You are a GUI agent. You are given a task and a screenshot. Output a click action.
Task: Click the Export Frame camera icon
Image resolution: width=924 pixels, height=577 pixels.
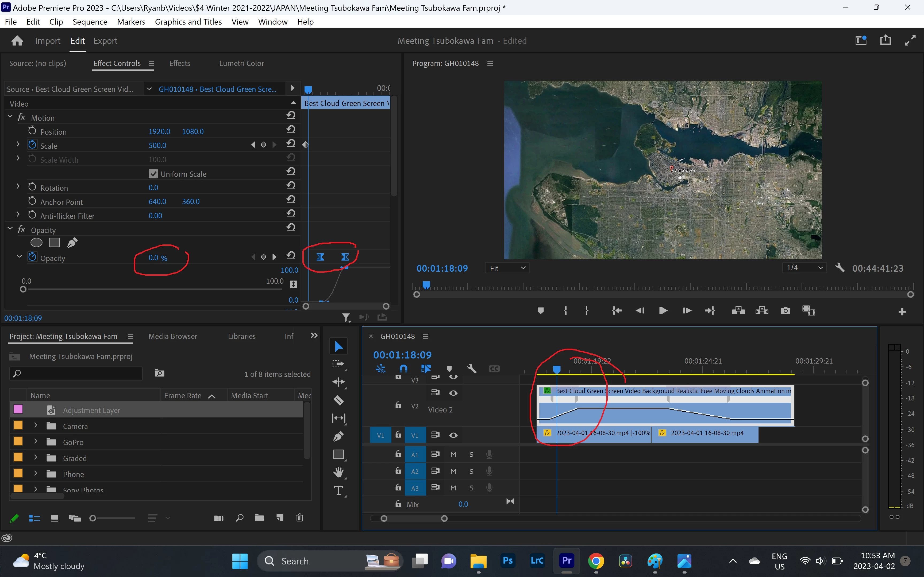pyautogui.click(x=785, y=311)
